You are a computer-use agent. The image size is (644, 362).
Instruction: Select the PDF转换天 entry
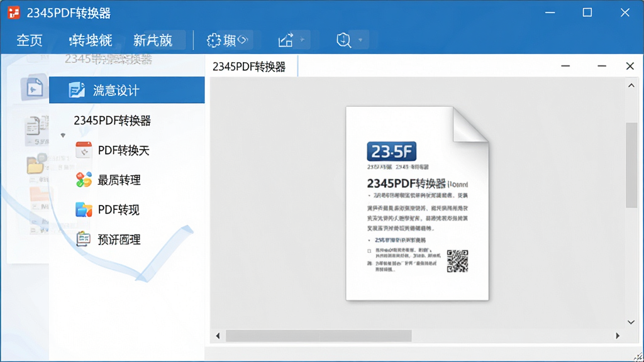tap(124, 151)
